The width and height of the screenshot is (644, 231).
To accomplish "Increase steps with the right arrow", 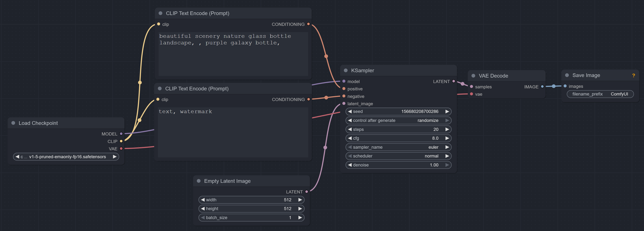I will (x=447, y=129).
